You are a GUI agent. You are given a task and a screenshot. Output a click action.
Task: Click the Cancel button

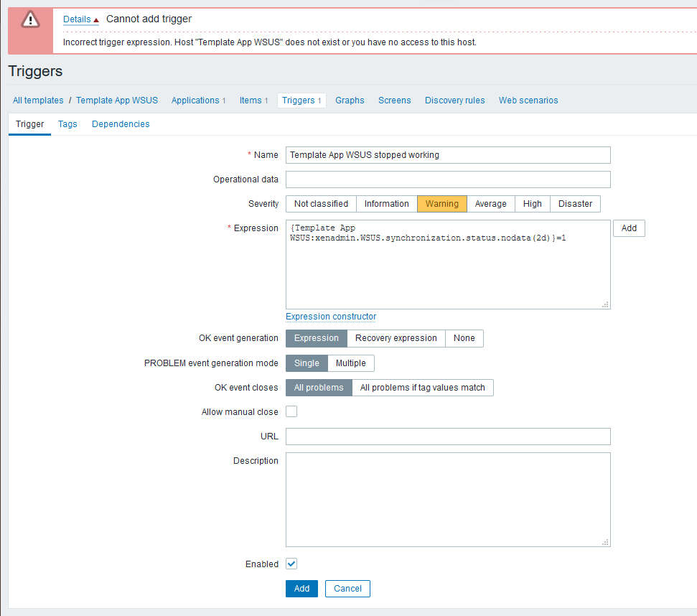click(347, 589)
